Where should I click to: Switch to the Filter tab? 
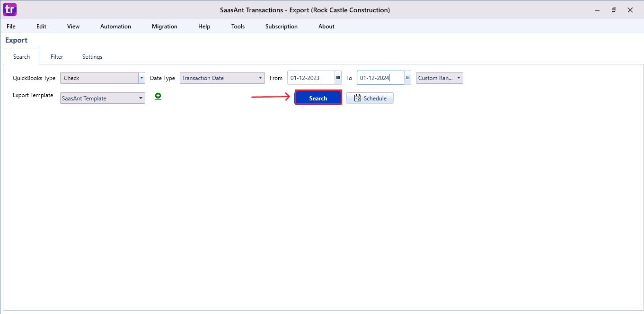(57, 57)
